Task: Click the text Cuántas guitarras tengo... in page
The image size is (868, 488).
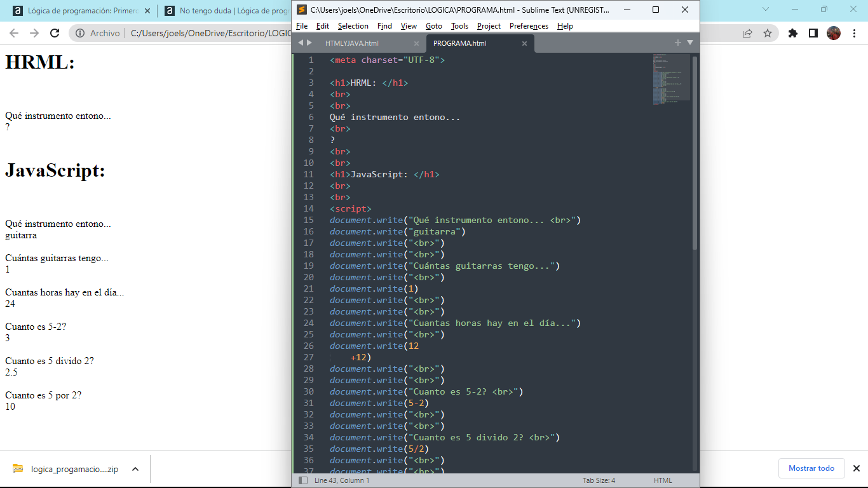Action: coord(57,258)
